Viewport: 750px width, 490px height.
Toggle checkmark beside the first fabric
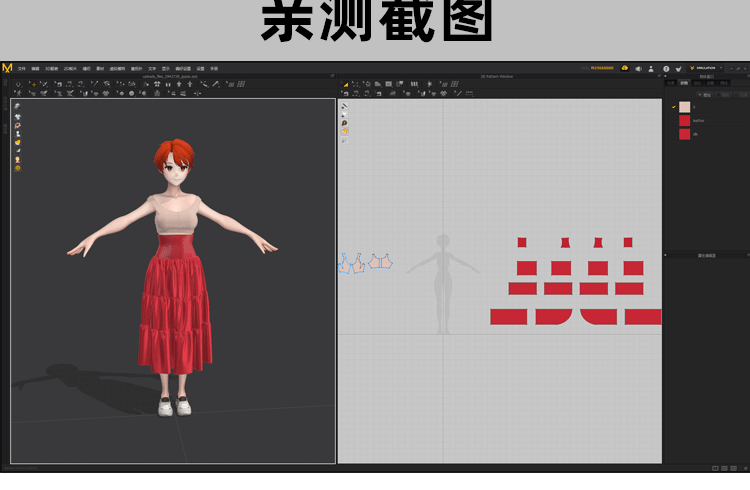pos(674,106)
